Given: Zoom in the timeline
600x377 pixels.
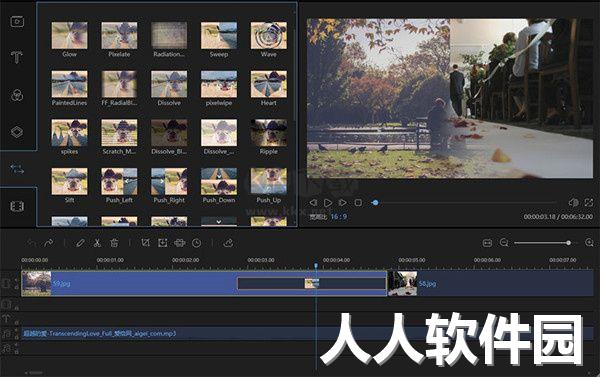Looking at the screenshot, I should pos(589,242).
